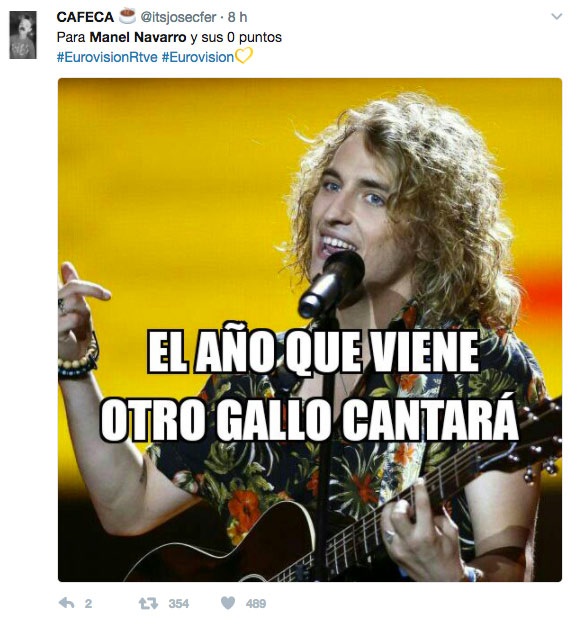570x623 pixels.
Task: Retweet this post using the retweet icon
Action: click(148, 604)
